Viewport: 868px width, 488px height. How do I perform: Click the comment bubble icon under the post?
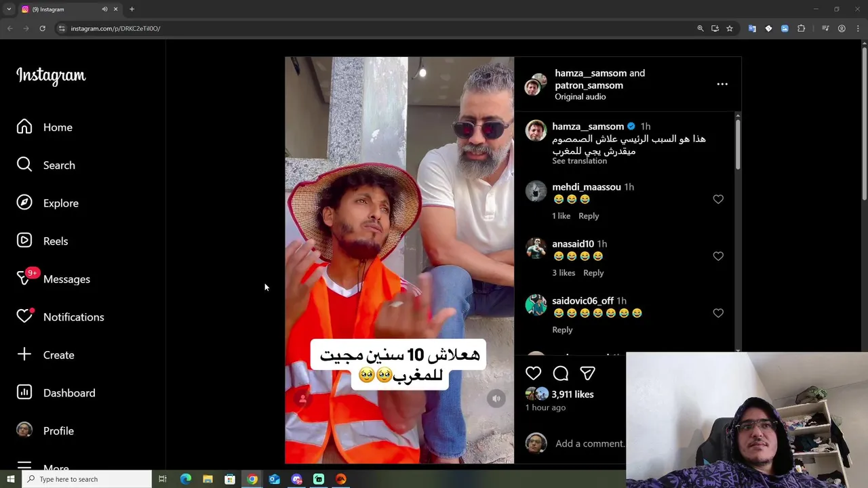coord(561,373)
